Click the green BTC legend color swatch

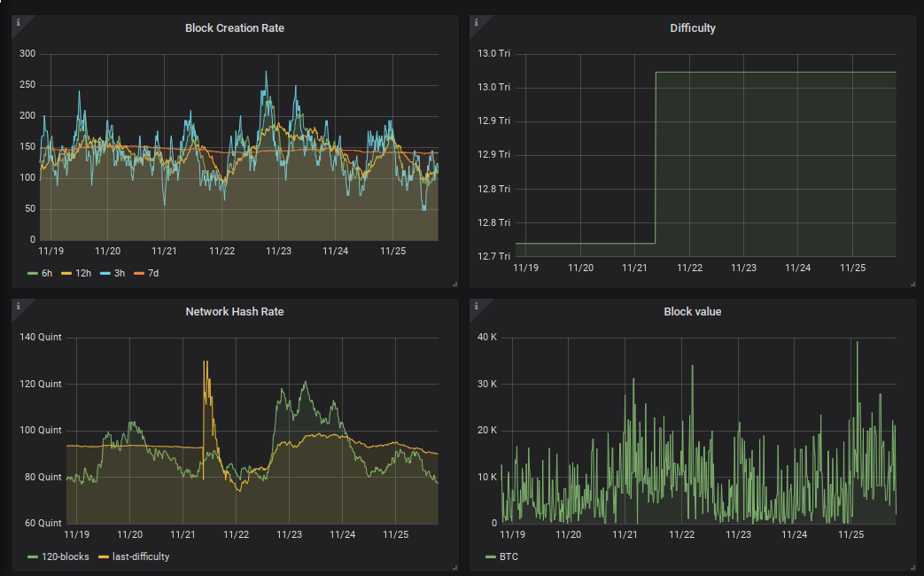click(490, 557)
